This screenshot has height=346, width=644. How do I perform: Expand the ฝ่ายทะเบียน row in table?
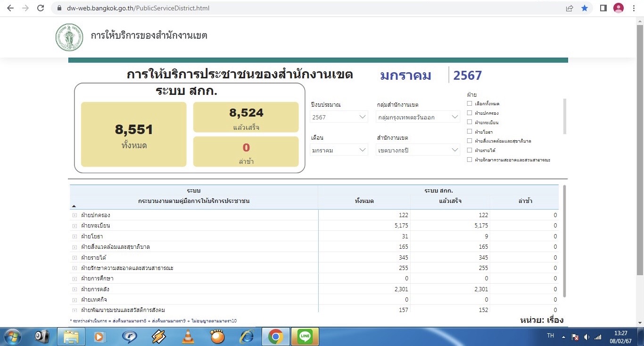(x=74, y=226)
